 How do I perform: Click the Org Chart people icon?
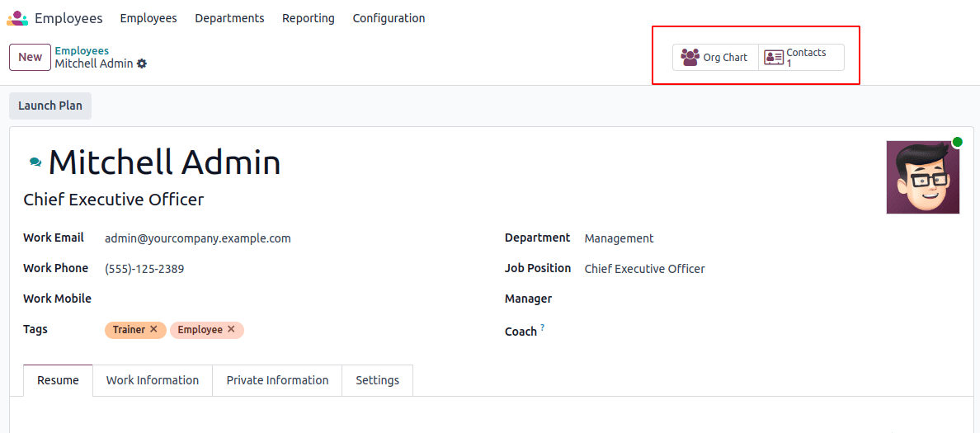690,58
